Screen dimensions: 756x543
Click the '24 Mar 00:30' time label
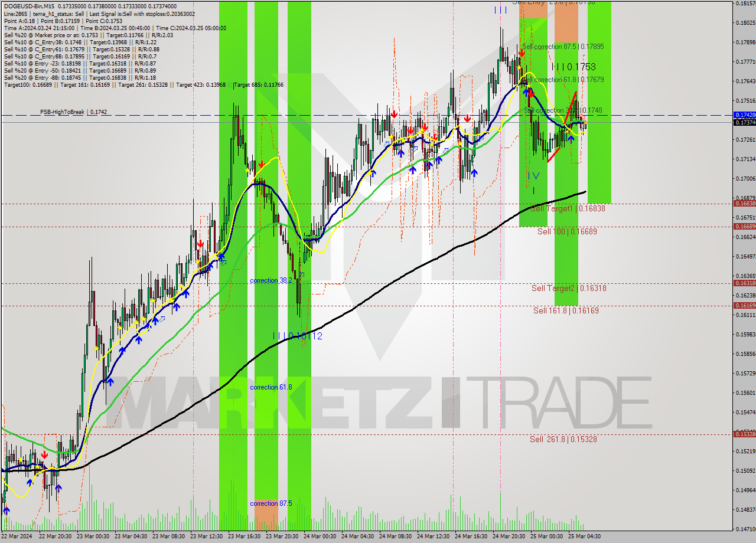[x=321, y=537]
